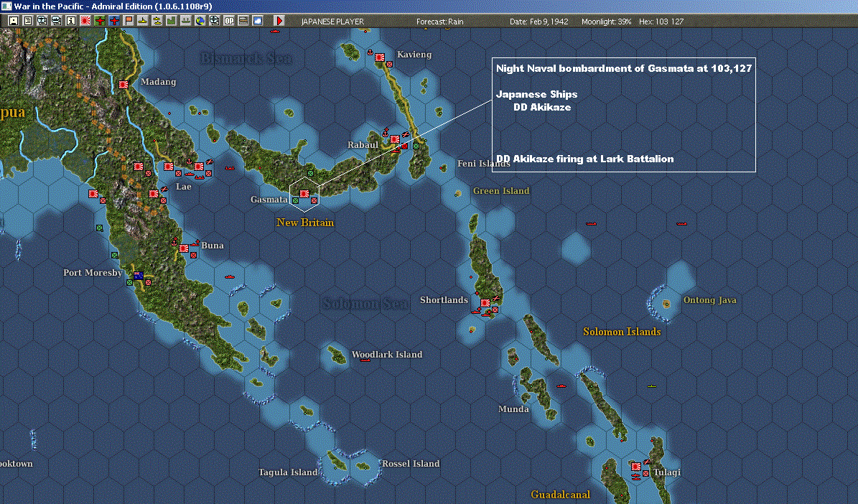Open the document list report icon
Image resolution: width=858 pixels, height=504 pixels.
click(x=28, y=21)
